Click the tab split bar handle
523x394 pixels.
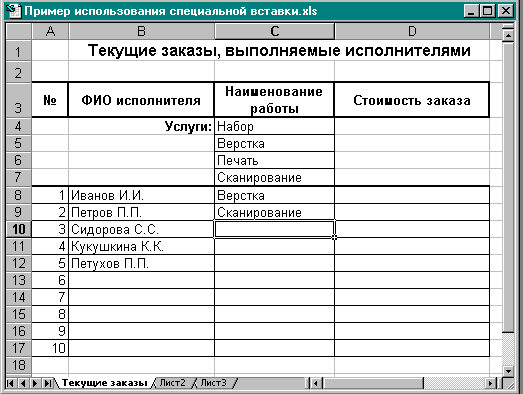(307, 383)
